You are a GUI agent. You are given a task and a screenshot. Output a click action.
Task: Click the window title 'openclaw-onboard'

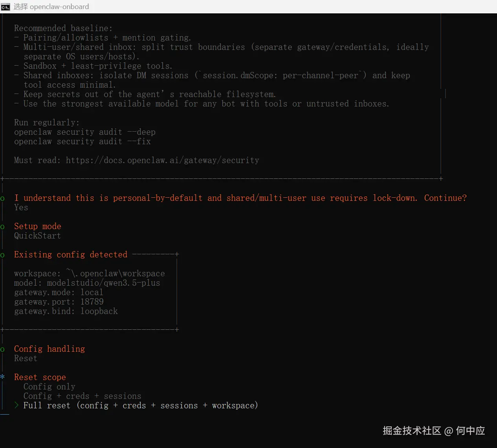pyautogui.click(x=59, y=7)
